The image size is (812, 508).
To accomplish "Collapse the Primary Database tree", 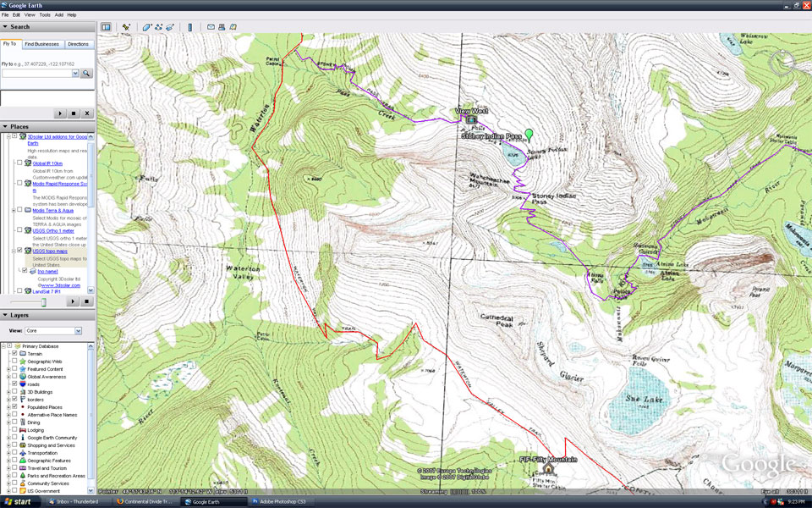I will pyautogui.click(x=3, y=345).
